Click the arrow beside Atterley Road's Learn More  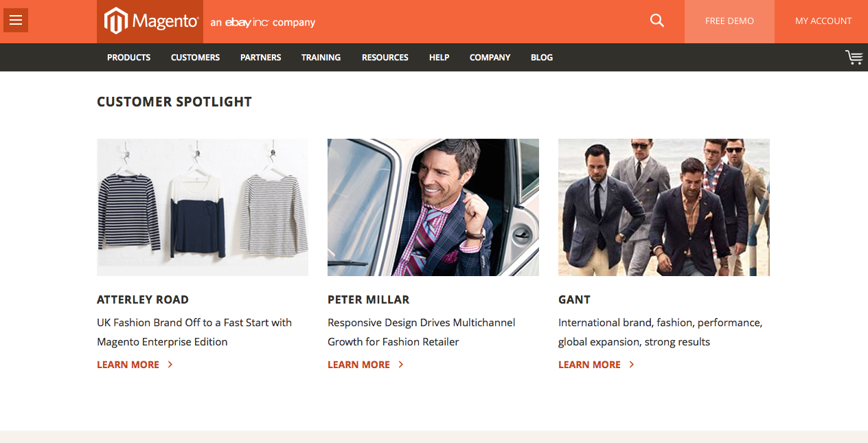tap(170, 365)
